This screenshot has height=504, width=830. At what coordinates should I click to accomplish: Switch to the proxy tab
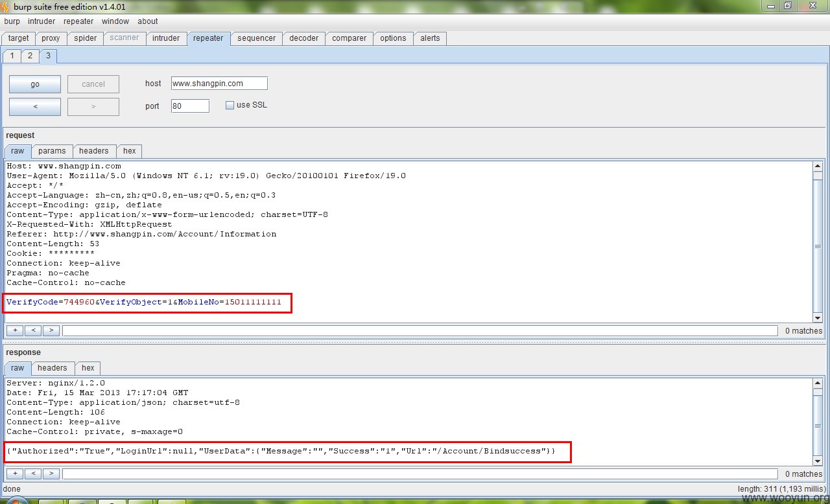51,38
